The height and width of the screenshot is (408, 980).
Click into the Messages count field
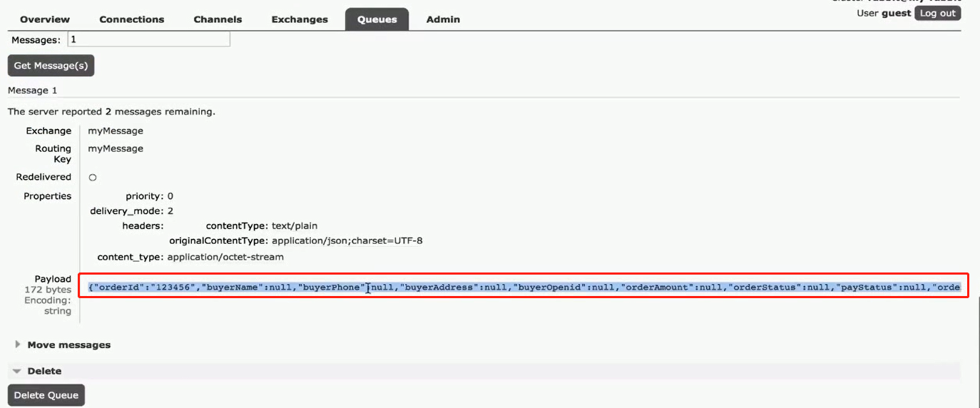tap(149, 39)
